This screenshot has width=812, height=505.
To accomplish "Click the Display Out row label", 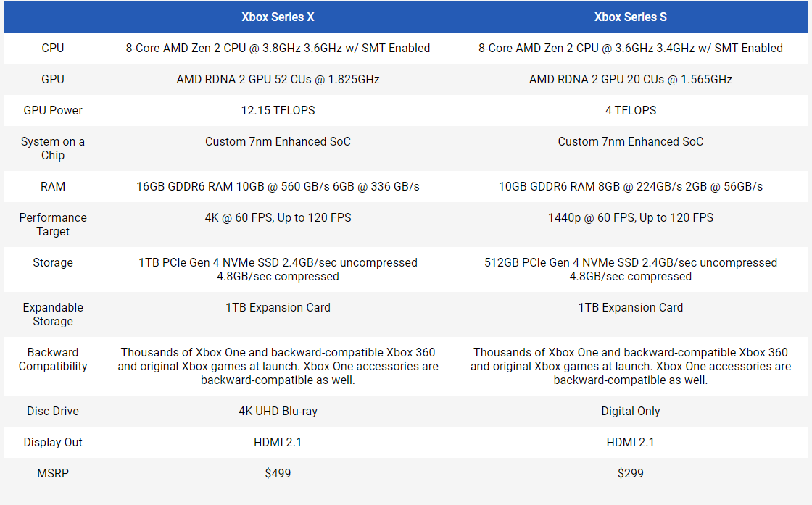I will coord(53,442).
